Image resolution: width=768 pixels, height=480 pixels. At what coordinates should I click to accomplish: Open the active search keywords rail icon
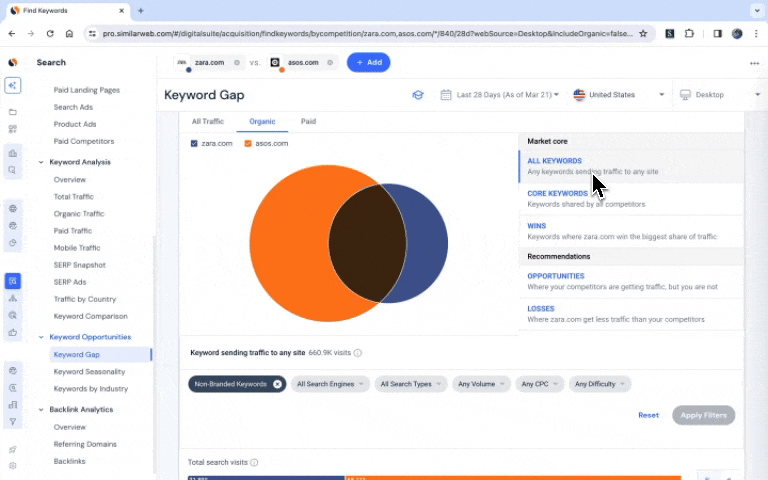tap(13, 281)
